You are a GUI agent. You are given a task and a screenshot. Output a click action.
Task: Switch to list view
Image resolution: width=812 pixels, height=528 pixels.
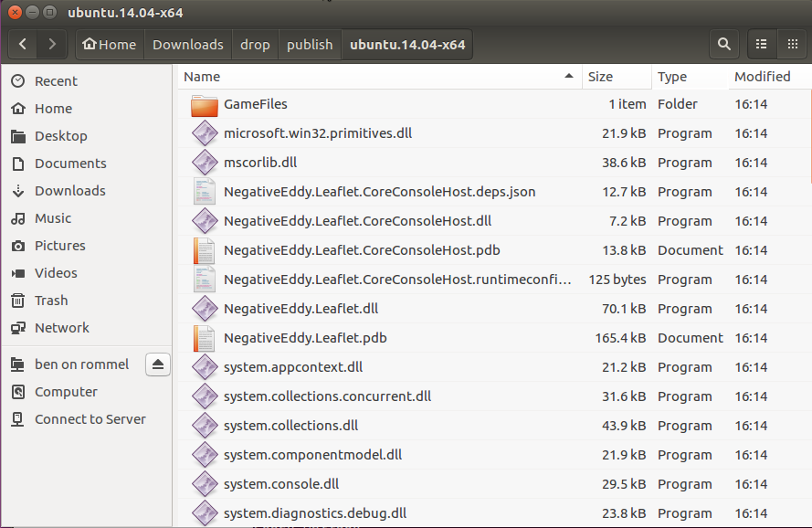[761, 44]
